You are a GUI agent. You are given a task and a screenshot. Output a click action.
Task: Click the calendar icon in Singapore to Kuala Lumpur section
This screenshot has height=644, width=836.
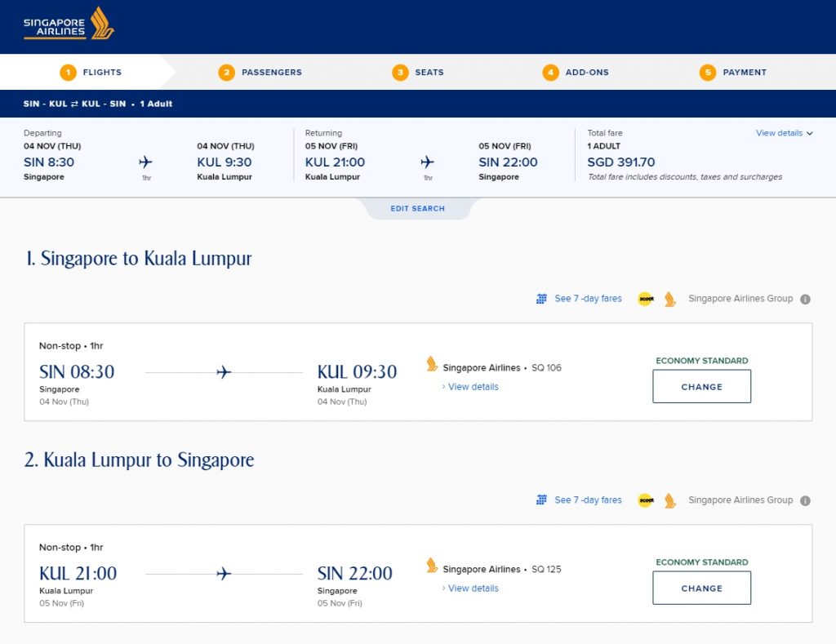[x=541, y=299]
